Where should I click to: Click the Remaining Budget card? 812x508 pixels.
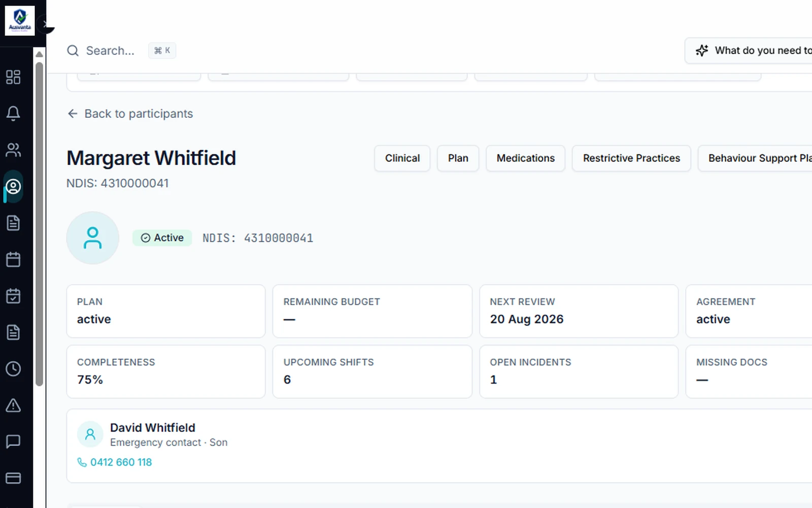(x=373, y=311)
